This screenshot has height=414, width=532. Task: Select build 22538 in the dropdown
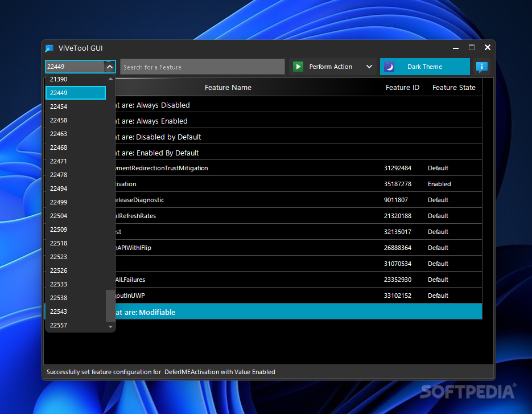[x=76, y=298]
